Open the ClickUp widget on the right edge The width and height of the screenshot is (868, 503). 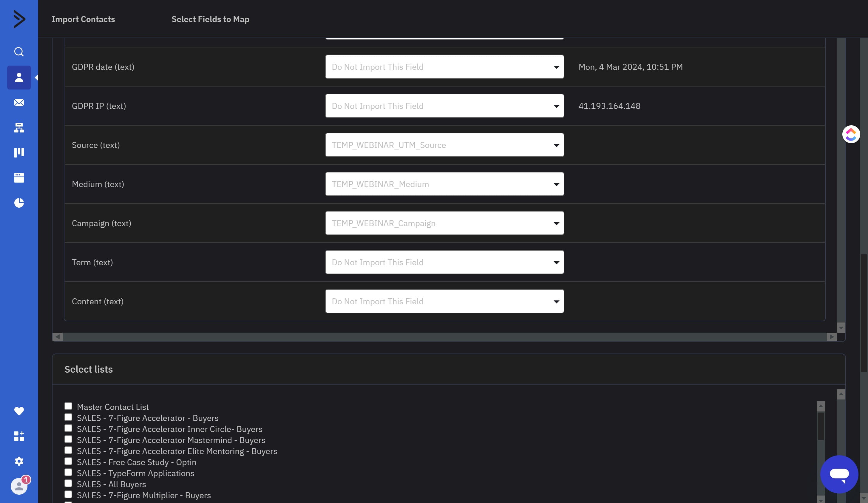(851, 134)
